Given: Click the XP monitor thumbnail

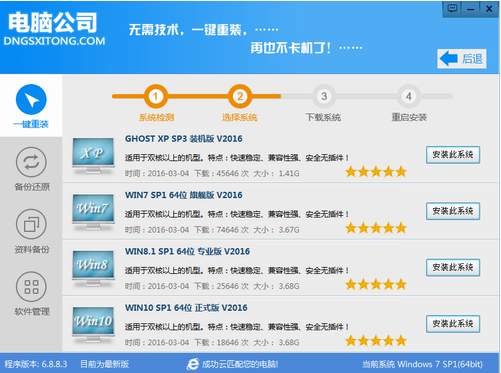Looking at the screenshot, I should tap(93, 156).
